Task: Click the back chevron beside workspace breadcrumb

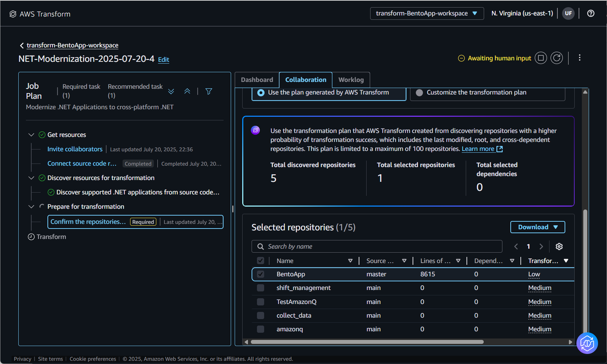Action: tap(22, 45)
